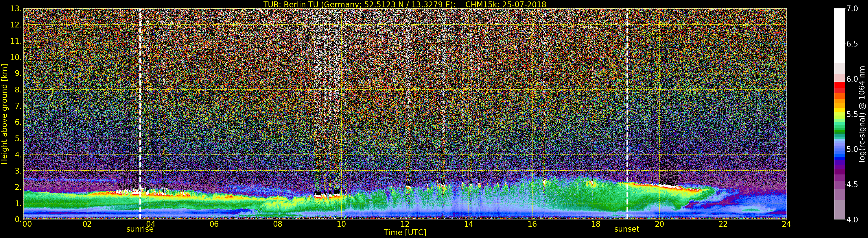Click the "1." height axis tick label
Viewport: 868px width, 238px height.
18,203
